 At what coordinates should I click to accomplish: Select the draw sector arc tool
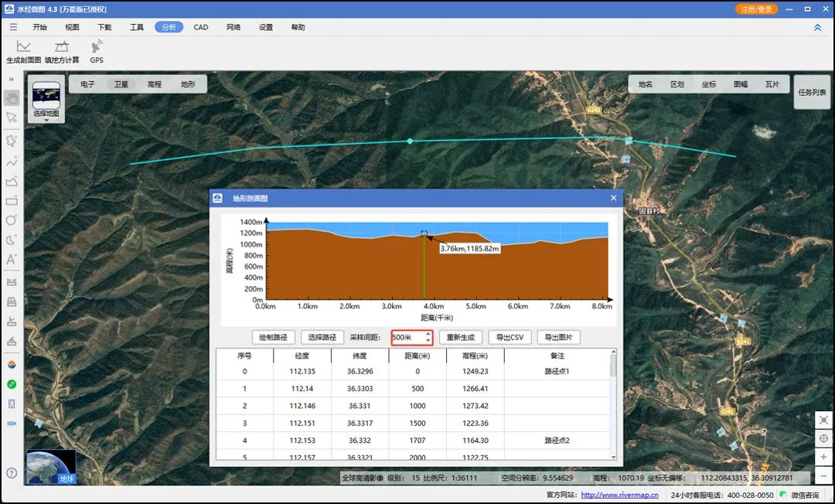(x=12, y=240)
